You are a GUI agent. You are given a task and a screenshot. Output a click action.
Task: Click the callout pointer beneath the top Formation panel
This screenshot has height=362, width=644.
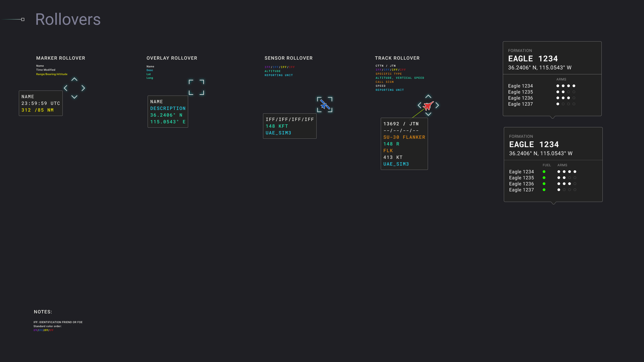tap(552, 117)
